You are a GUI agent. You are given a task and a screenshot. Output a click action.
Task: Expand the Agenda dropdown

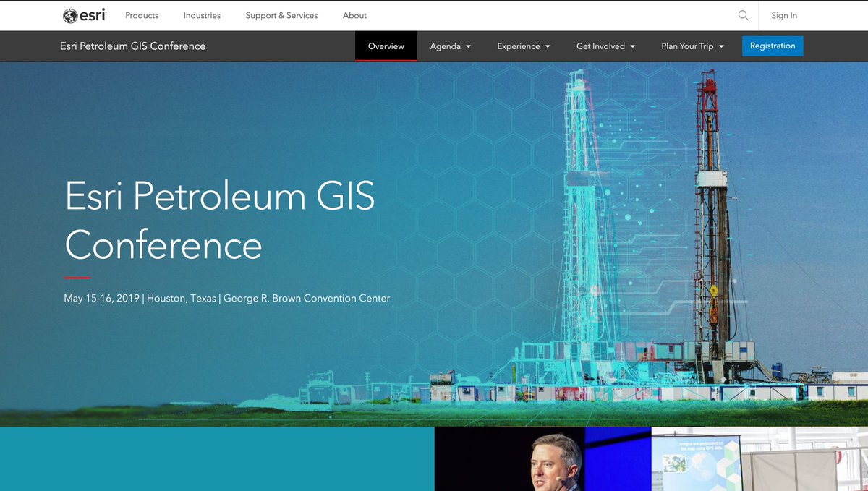(x=451, y=46)
